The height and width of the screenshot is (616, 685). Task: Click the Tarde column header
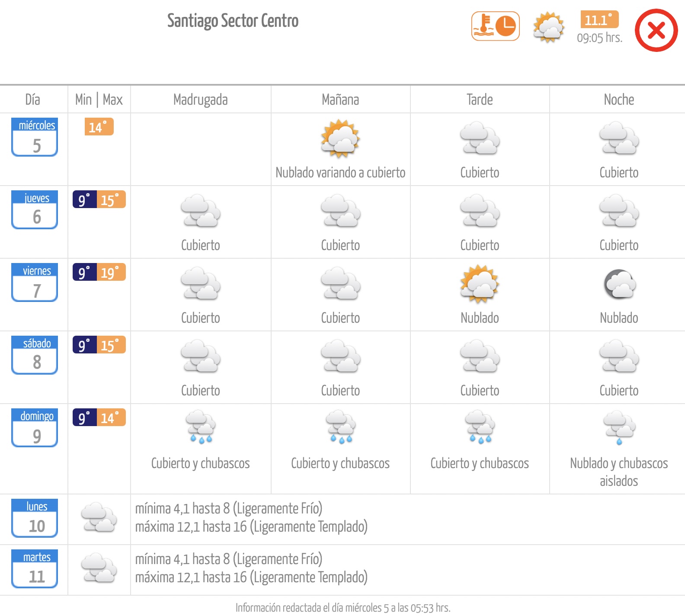pos(480,99)
